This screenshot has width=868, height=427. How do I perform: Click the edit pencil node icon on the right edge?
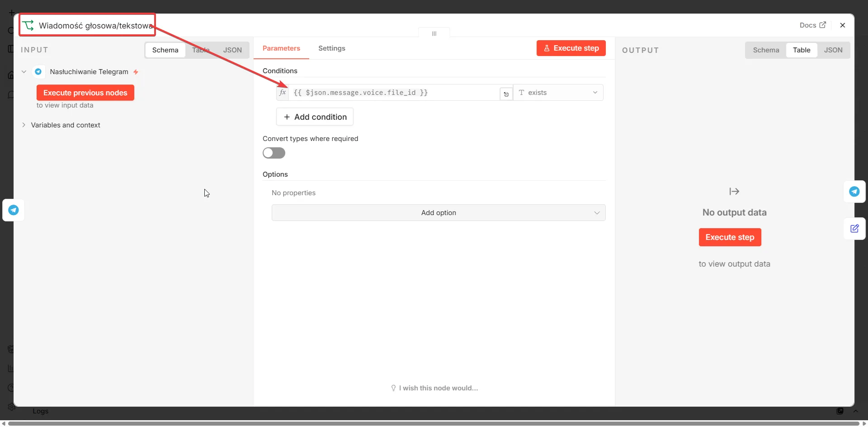pos(854,229)
